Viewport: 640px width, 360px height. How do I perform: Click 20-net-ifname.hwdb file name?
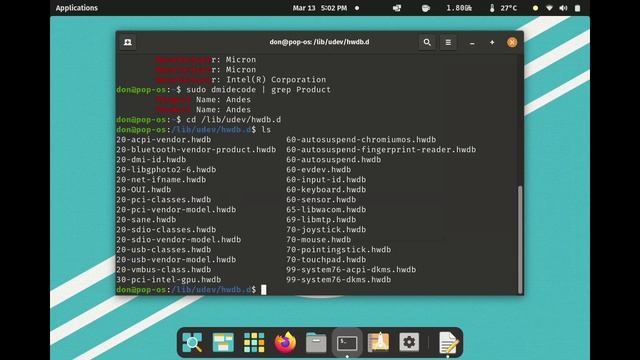pos(161,180)
